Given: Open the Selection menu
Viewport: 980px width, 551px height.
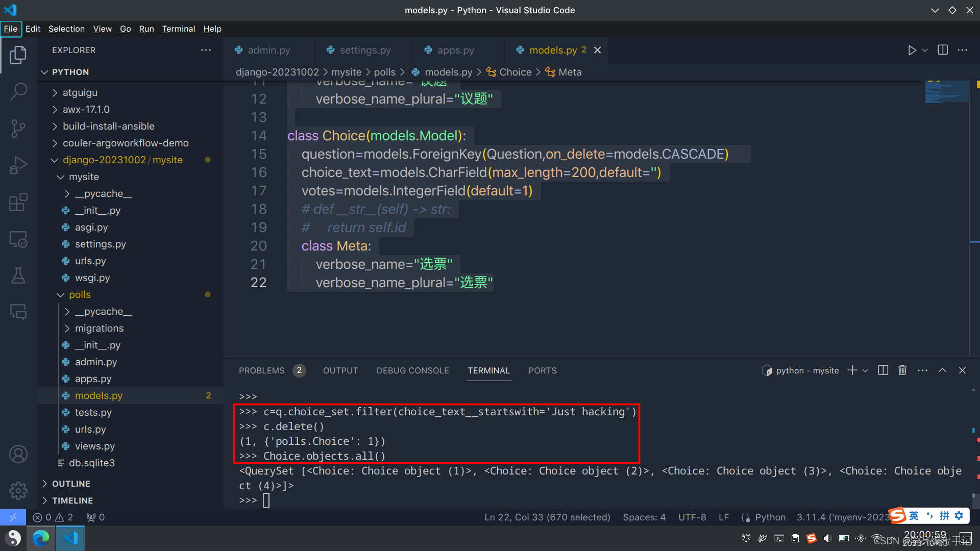Looking at the screenshot, I should tap(66, 29).
